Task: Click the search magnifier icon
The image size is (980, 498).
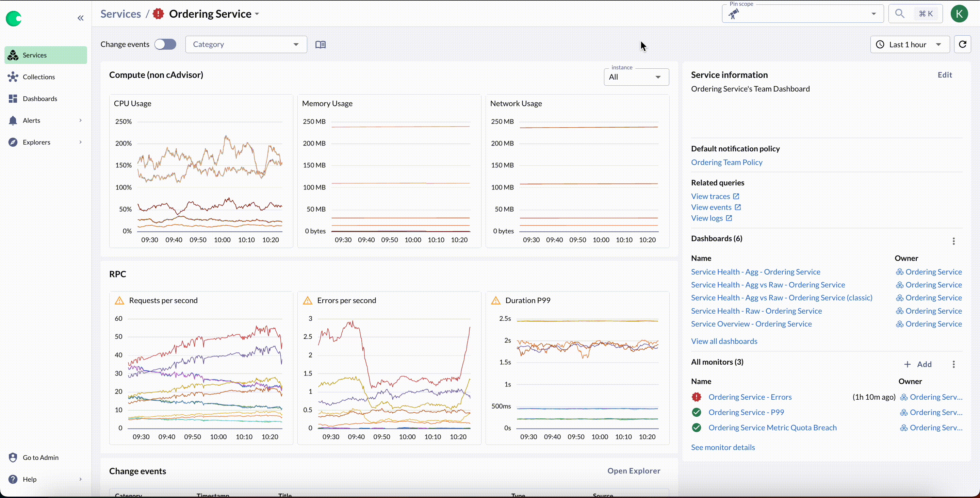Action: (899, 14)
